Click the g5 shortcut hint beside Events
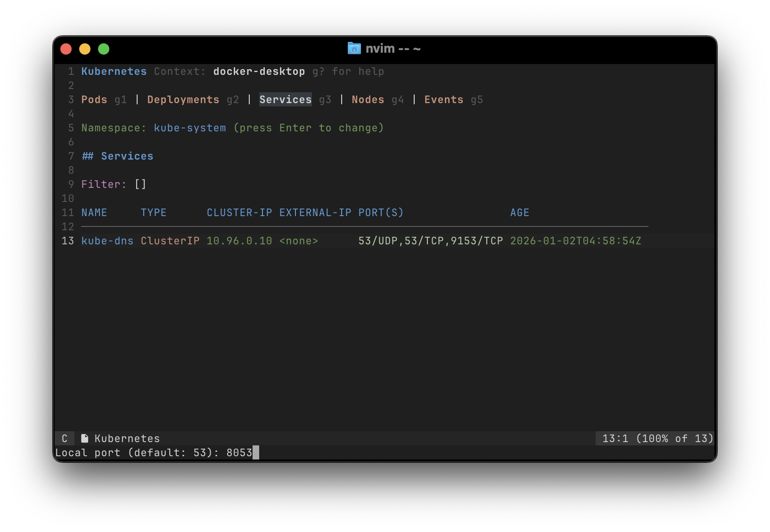The height and width of the screenshot is (532, 770). click(477, 100)
